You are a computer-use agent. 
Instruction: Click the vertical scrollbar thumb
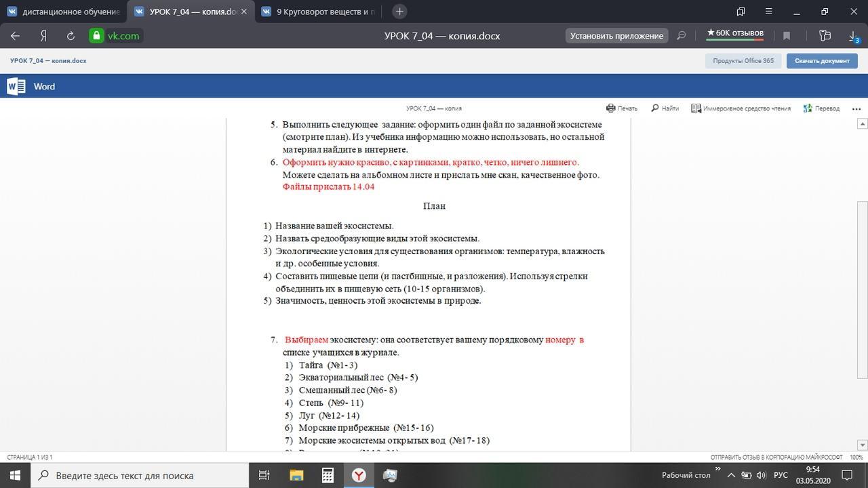click(x=863, y=289)
